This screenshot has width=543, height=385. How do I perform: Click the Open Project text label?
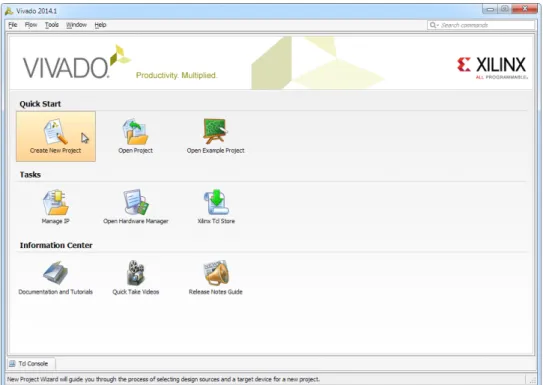point(135,151)
